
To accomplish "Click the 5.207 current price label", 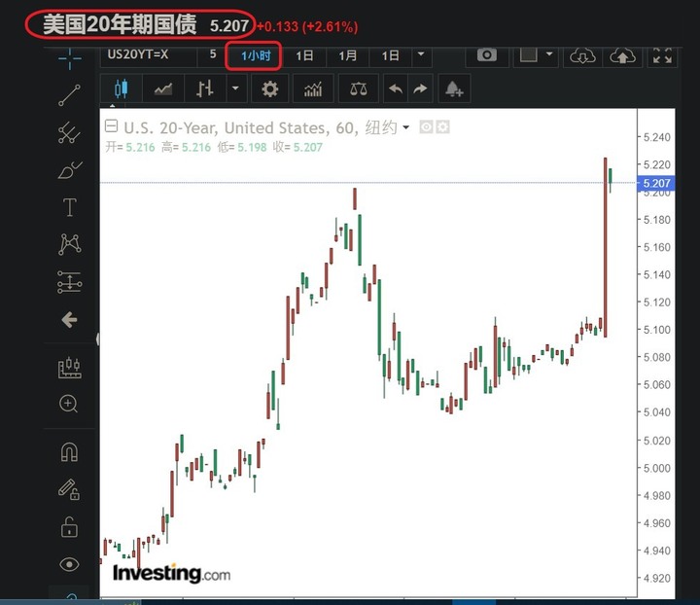I will (656, 183).
